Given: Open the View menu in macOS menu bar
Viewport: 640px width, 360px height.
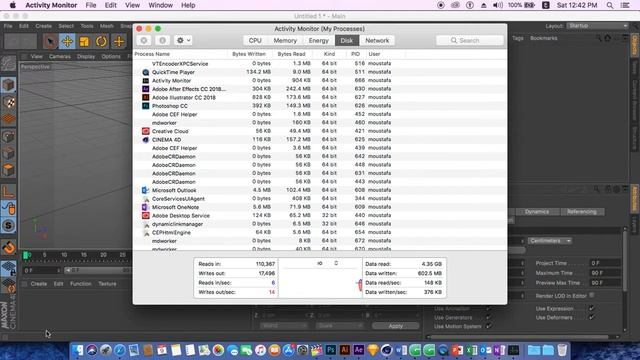Looking at the screenshot, I should pyautogui.click(x=132, y=5).
